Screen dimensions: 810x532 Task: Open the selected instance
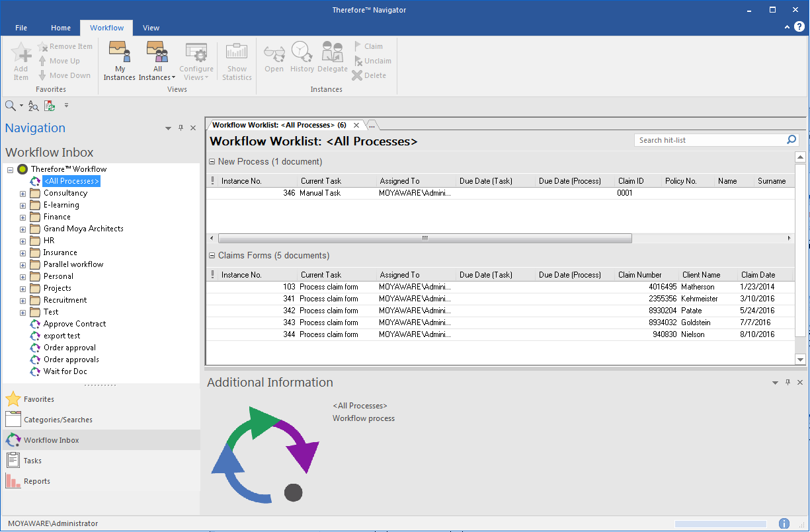274,60
